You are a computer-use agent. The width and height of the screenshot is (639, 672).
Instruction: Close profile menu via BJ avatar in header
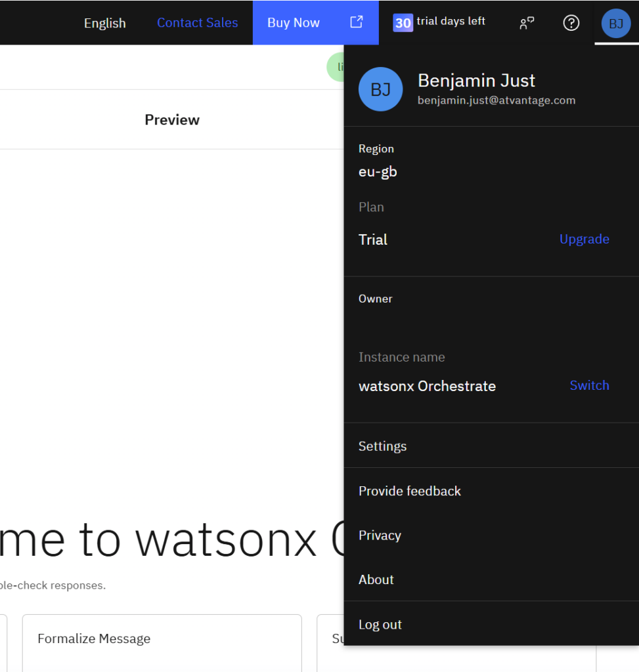615,24
